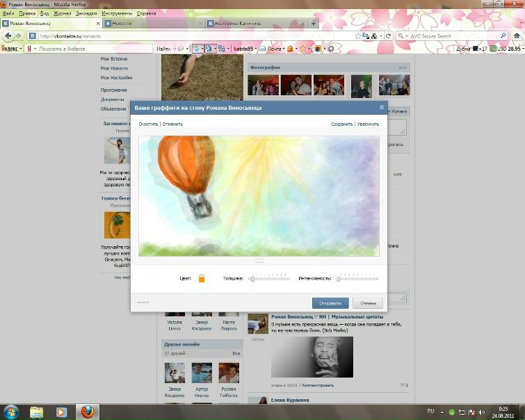Close the graffiti dialog with X
Screen dimensions: 525x420
pyautogui.click(x=381, y=108)
